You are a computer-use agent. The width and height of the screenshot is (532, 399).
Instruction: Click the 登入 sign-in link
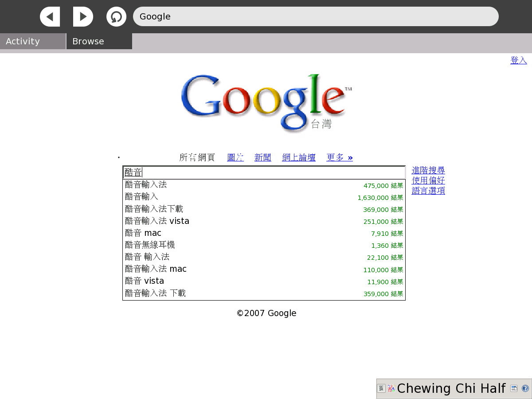518,60
